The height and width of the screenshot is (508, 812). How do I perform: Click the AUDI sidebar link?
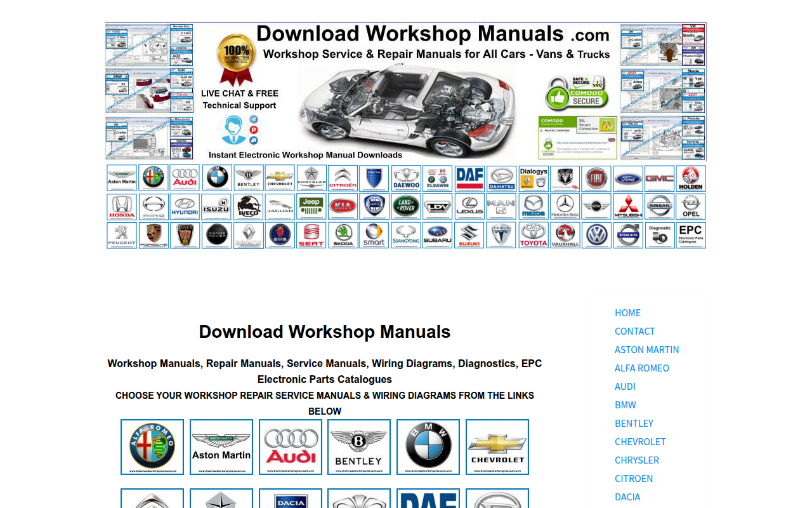pos(625,386)
